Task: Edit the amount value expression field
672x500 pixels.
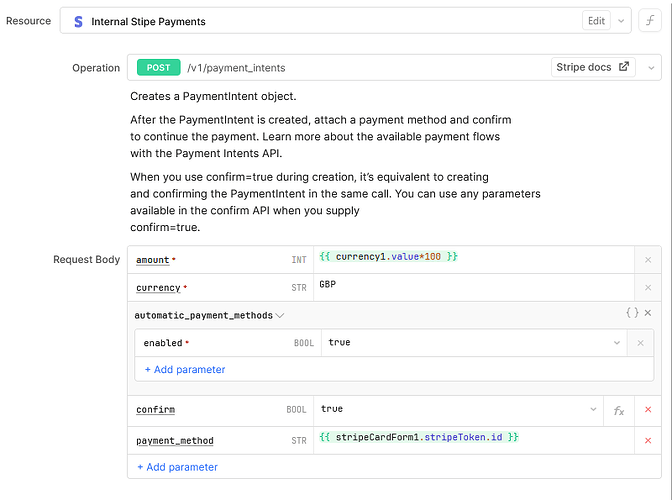Action: pyautogui.click(x=474, y=260)
